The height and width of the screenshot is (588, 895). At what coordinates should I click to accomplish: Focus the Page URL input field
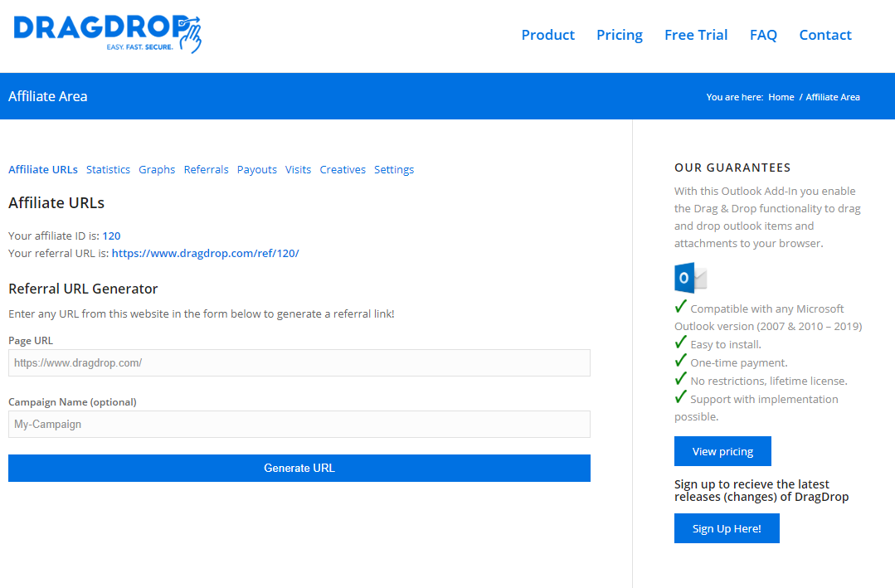tap(299, 363)
